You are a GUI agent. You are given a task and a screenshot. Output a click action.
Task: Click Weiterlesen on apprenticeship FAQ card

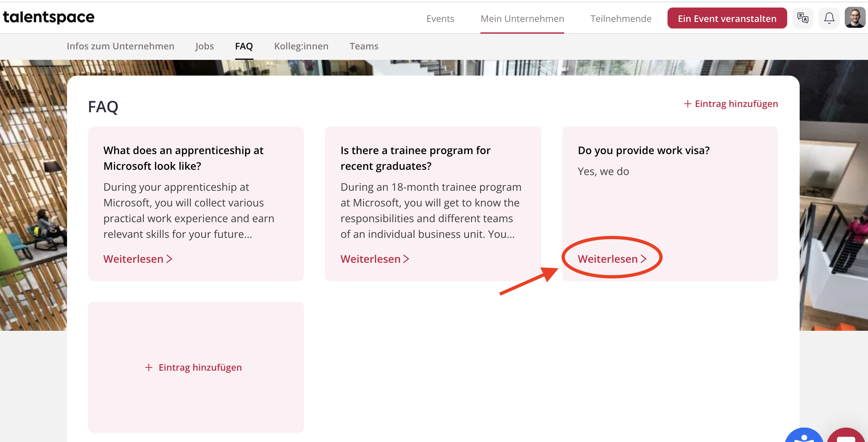click(x=138, y=258)
